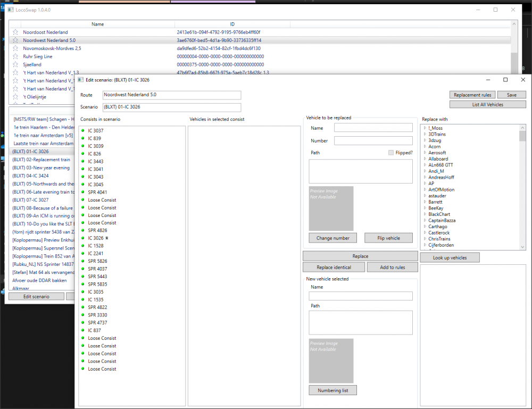
Task: Expand the !_Moss vendor tree node
Action: click(425, 128)
